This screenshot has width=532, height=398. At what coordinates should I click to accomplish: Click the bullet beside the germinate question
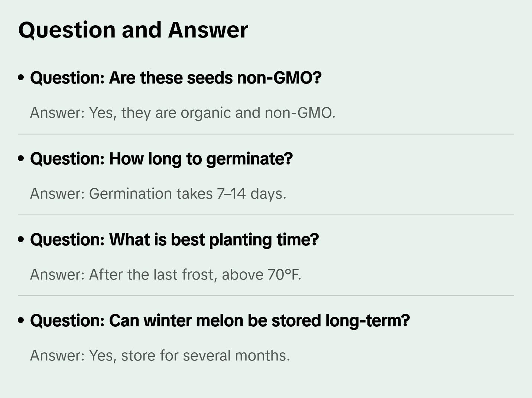click(21, 159)
